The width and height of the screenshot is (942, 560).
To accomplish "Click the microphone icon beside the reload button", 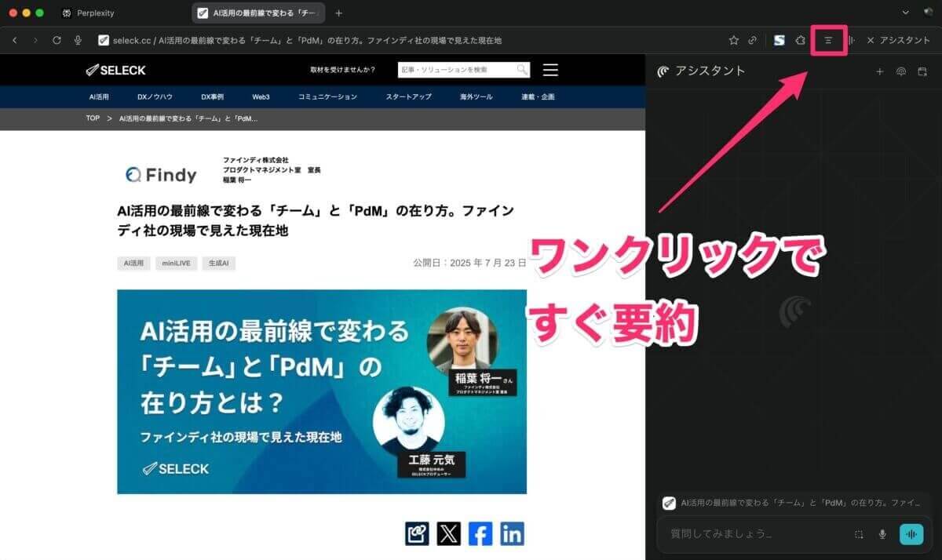I will pyautogui.click(x=78, y=40).
